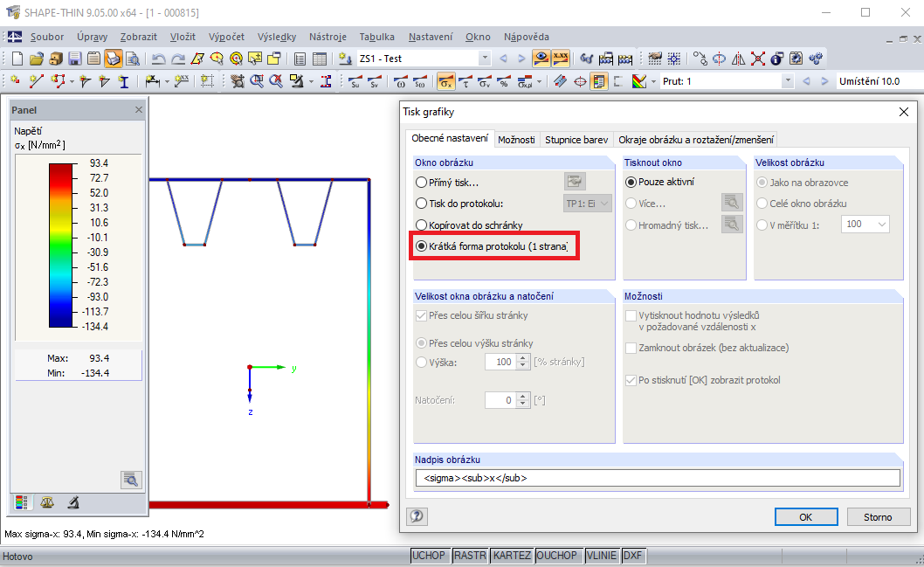The width and height of the screenshot is (924, 567).
Task: Open the Prut: 1 member dropdown
Action: point(788,81)
